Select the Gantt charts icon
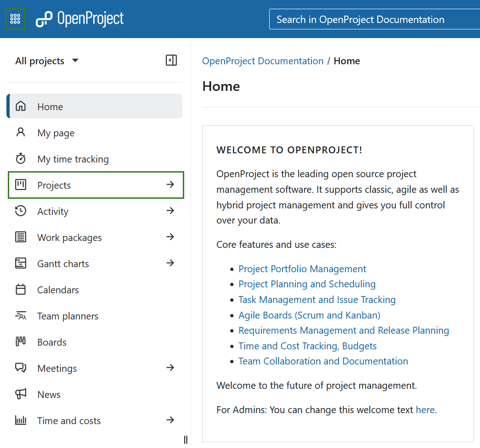This screenshot has width=480, height=448. point(21,263)
